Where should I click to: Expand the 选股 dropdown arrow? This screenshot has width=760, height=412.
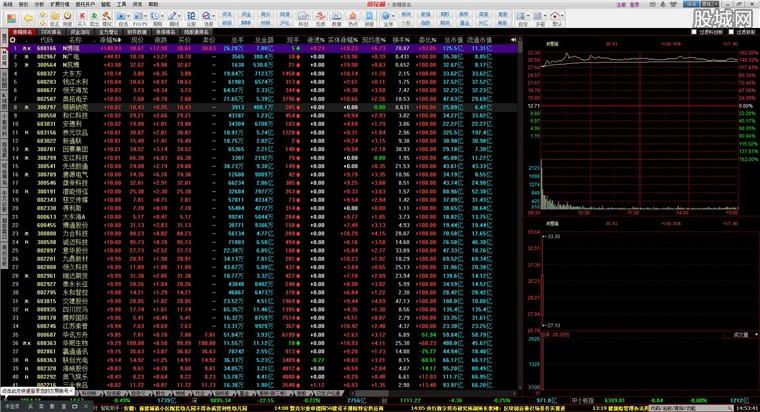214,16
